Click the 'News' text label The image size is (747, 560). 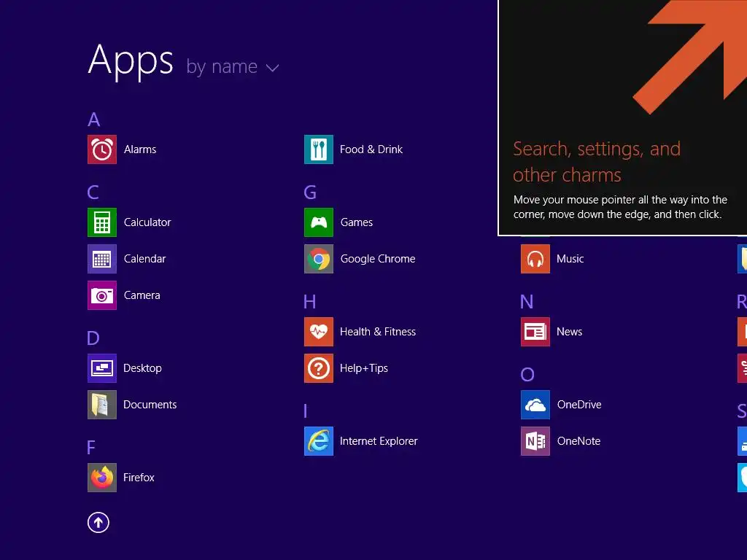tap(569, 332)
